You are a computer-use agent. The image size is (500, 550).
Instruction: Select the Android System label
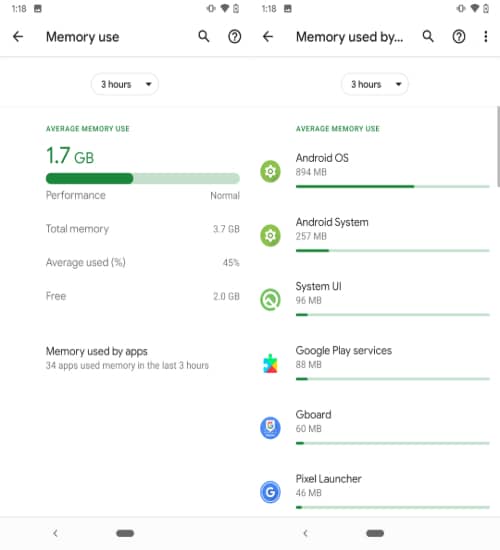pyautogui.click(x=332, y=222)
